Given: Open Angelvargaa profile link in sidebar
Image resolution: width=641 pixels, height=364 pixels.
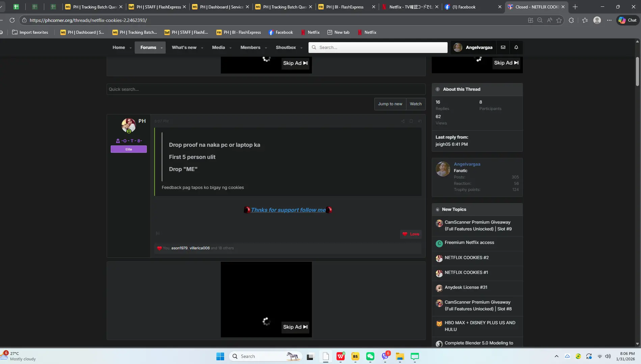Looking at the screenshot, I should point(467,164).
